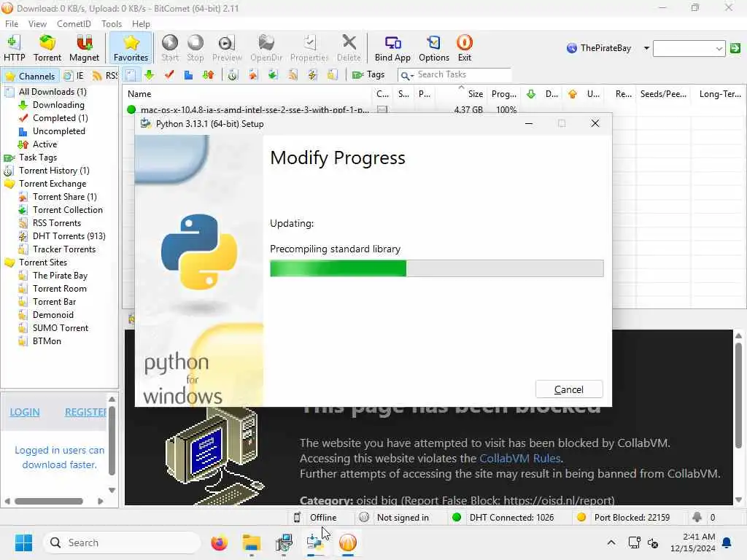Expand ThePirateBay search engine dropdown

(646, 48)
